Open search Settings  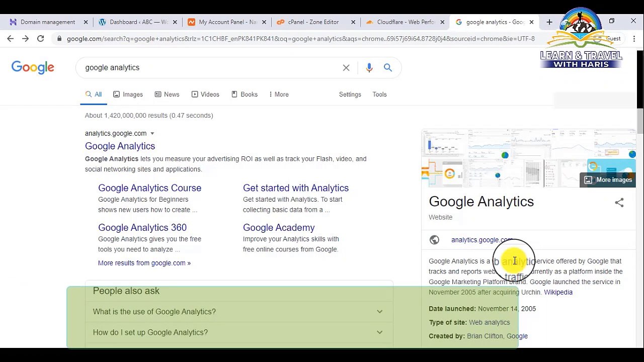tap(350, 95)
